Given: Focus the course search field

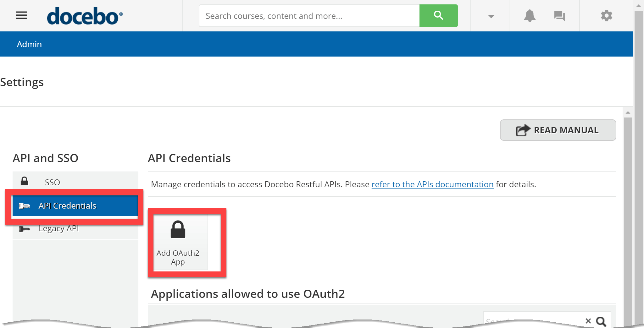Looking at the screenshot, I should click(x=309, y=16).
